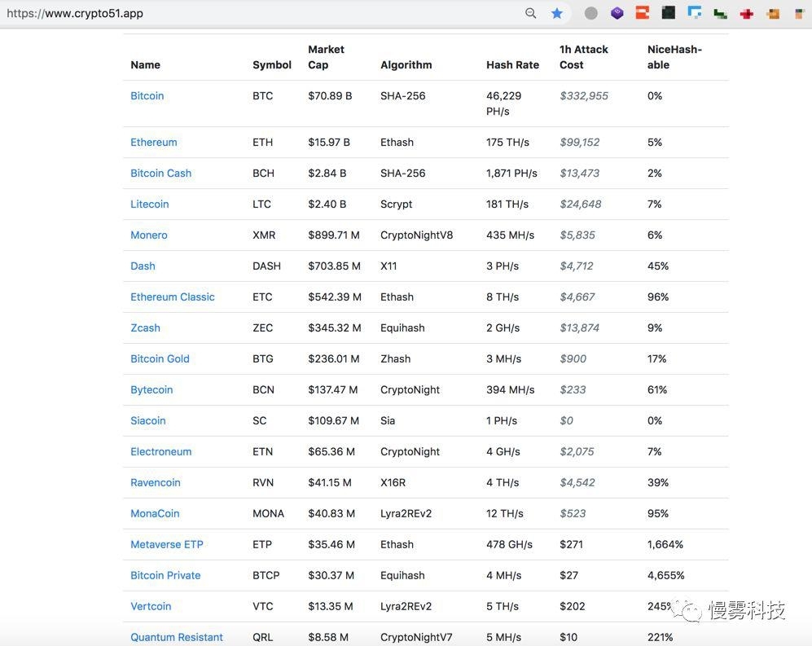This screenshot has width=812, height=646.
Task: Click the dark green extension icon
Action: click(x=720, y=14)
